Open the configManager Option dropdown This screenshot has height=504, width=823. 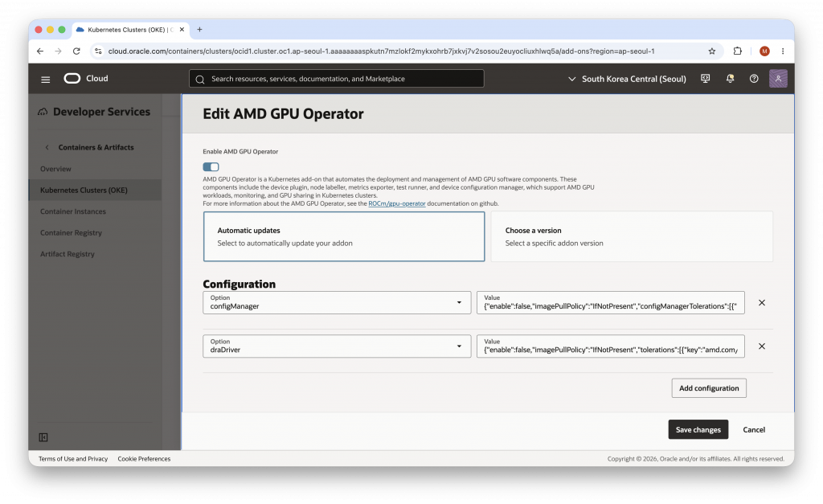[x=337, y=302]
